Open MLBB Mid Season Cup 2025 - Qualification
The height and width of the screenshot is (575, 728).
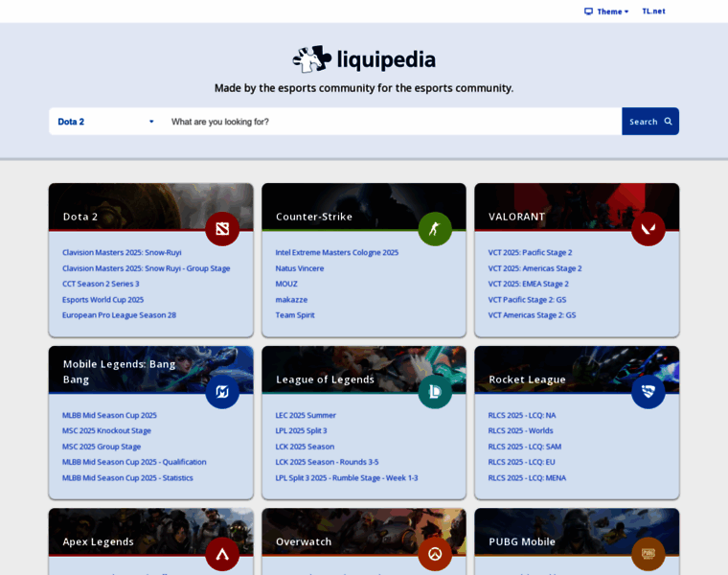(134, 462)
